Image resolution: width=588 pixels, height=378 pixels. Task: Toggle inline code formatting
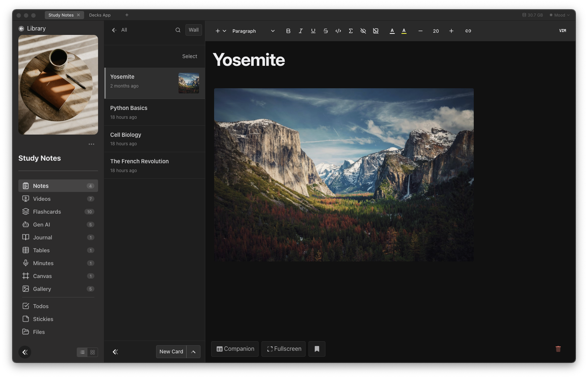click(x=338, y=31)
